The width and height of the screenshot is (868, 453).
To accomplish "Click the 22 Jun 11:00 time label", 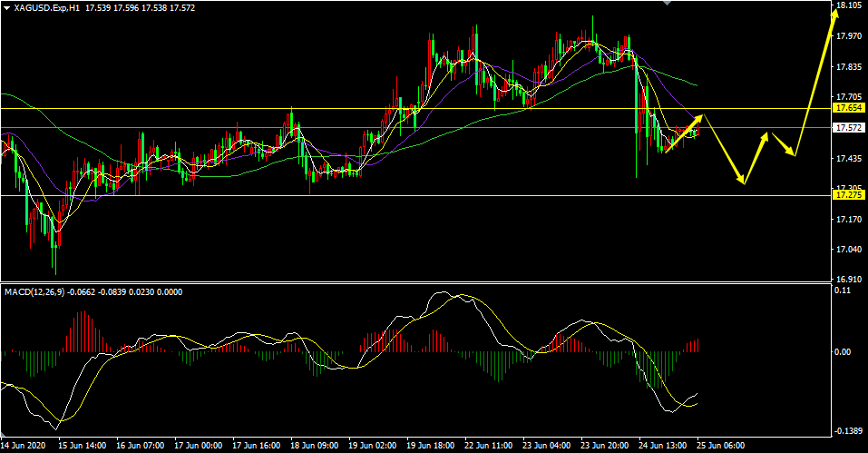I will tap(489, 445).
